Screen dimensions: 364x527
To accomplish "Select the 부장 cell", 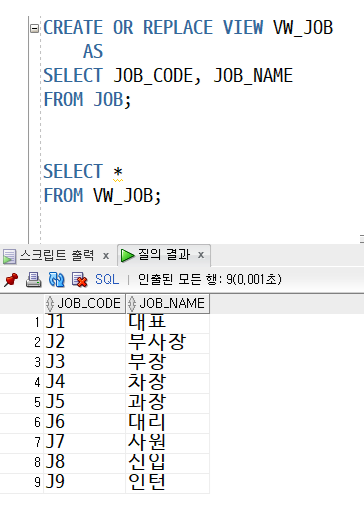I will pos(168,363).
